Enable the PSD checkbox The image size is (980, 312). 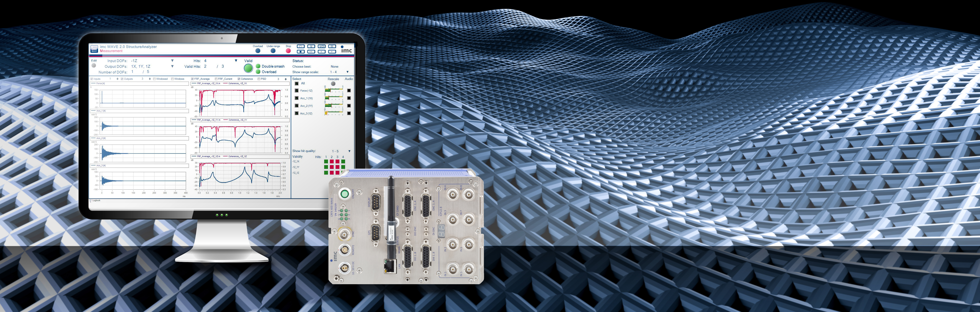[259, 79]
